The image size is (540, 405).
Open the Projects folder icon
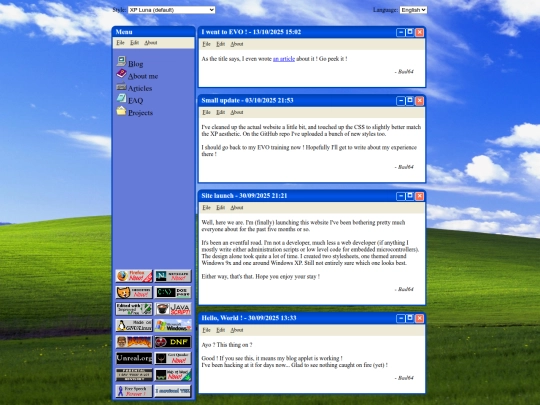point(121,111)
